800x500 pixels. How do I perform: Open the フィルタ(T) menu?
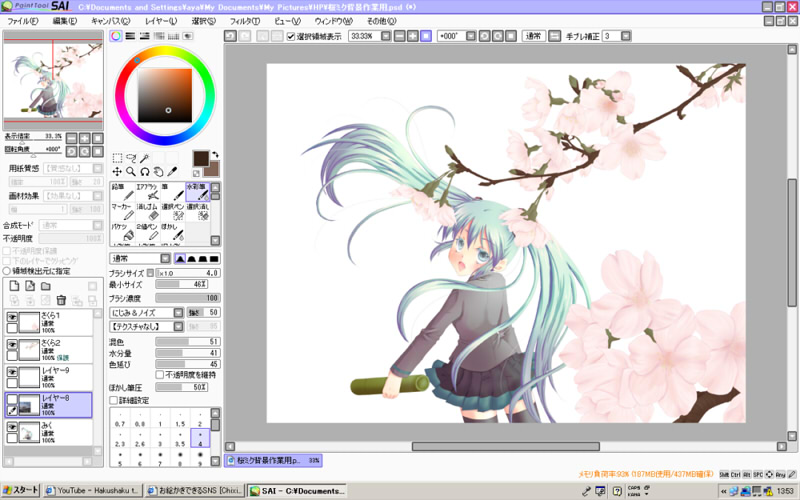tap(244, 20)
